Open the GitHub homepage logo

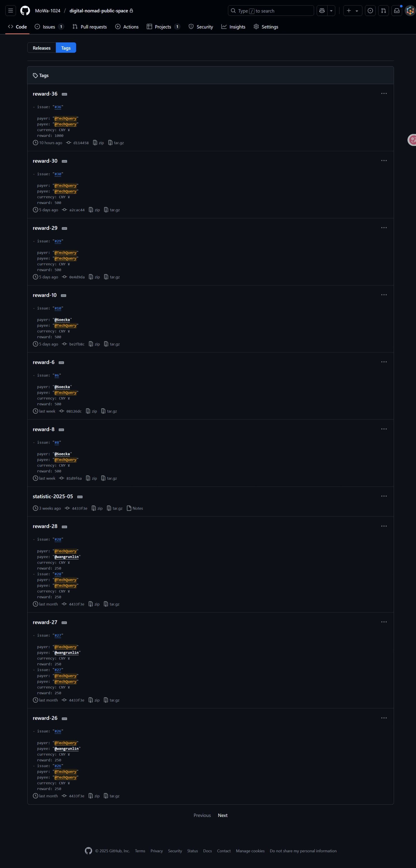pos(25,11)
